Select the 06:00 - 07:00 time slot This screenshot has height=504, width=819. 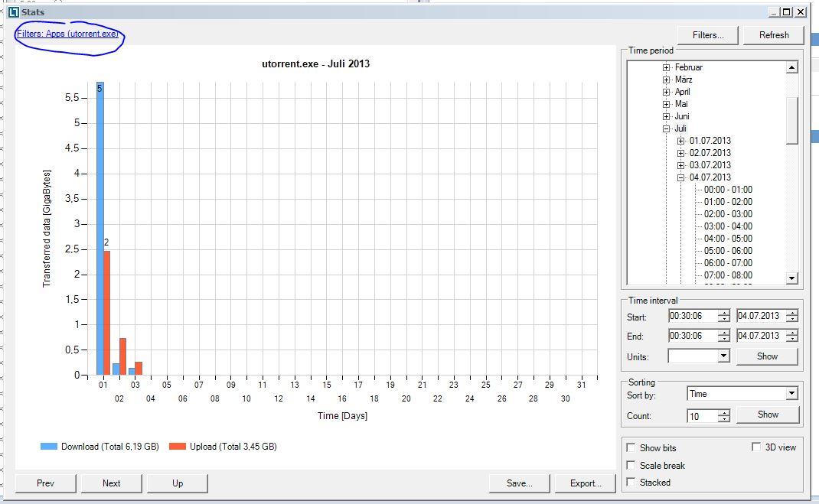pyautogui.click(x=728, y=263)
